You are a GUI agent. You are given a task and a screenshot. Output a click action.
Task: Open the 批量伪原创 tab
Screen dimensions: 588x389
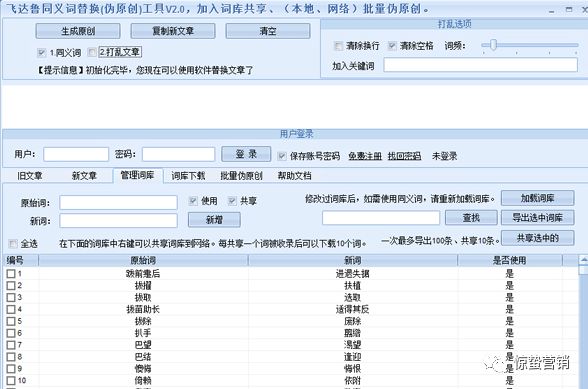point(241,176)
